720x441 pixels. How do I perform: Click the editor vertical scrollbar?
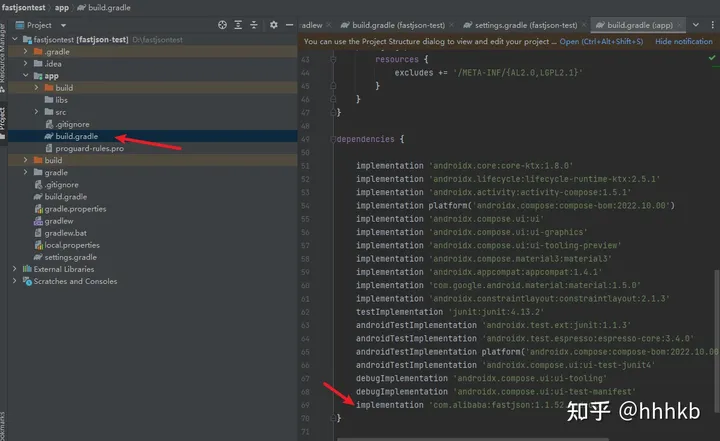pyautogui.click(x=716, y=342)
